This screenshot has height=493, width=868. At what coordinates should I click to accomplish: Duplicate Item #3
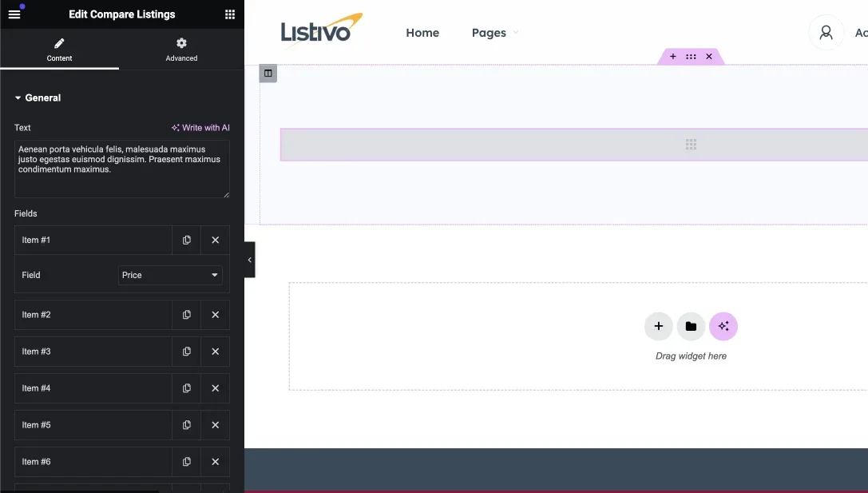click(x=187, y=352)
